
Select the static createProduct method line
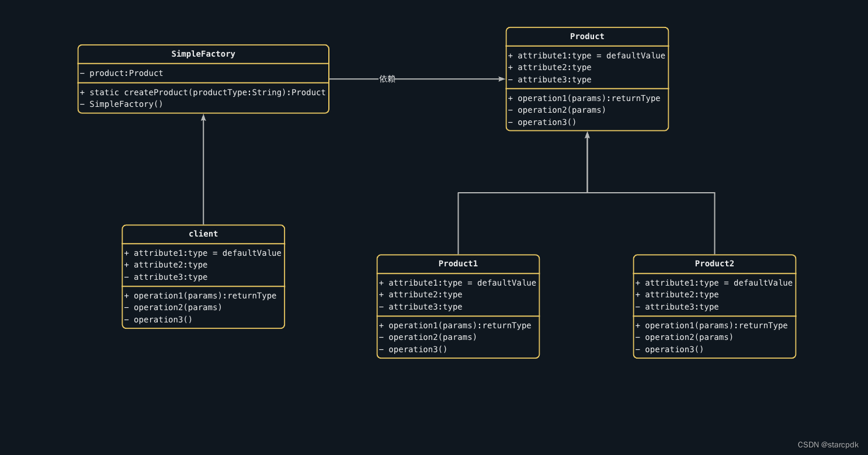tap(203, 92)
